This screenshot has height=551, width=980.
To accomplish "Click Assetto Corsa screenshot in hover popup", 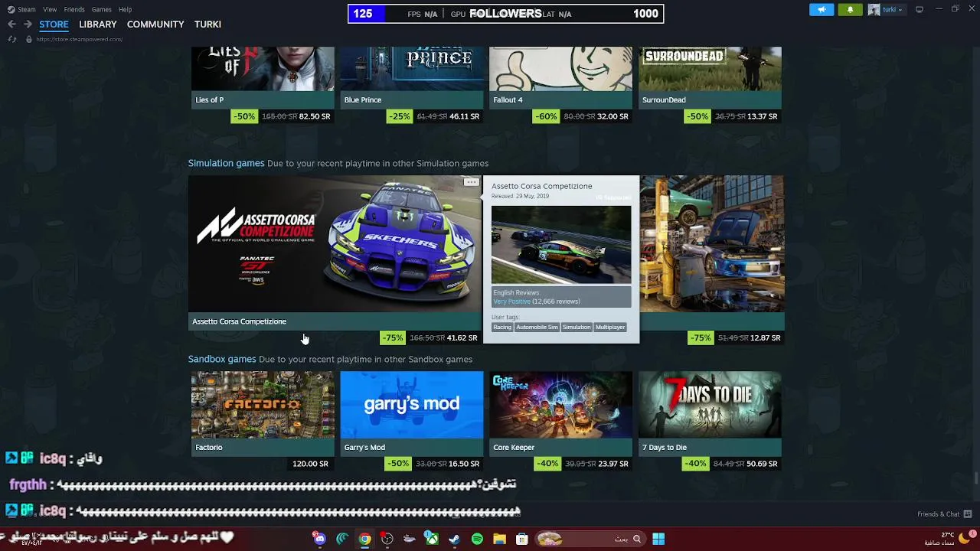I will tap(561, 245).
